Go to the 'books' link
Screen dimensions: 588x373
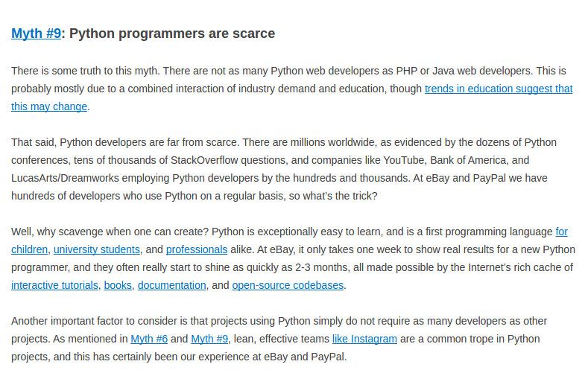coord(118,285)
